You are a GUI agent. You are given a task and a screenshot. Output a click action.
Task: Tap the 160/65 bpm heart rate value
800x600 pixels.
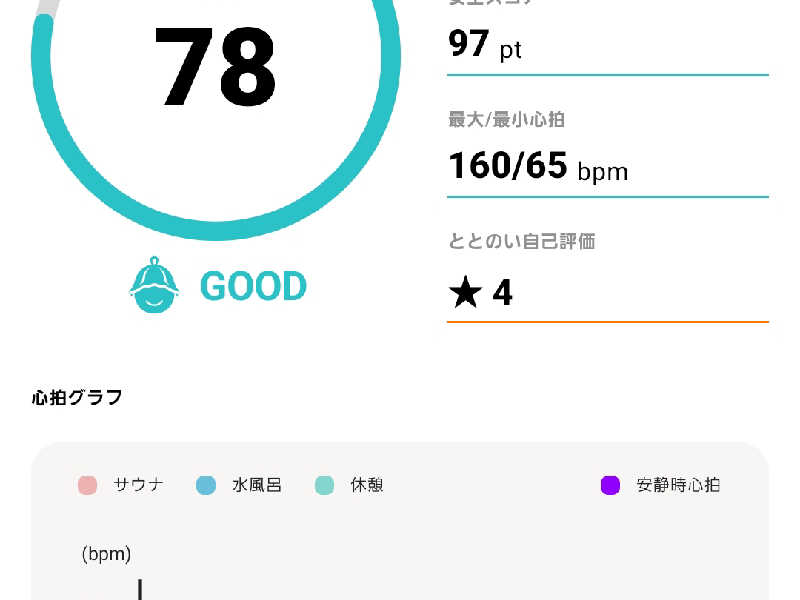[538, 166]
